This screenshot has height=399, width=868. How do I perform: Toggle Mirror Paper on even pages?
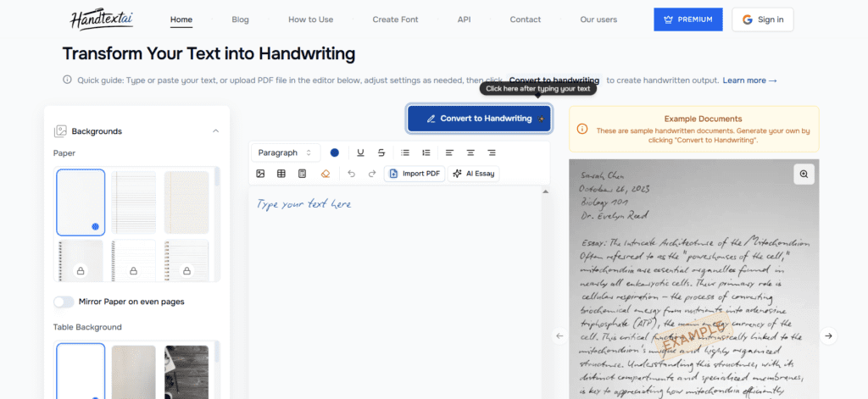64,302
